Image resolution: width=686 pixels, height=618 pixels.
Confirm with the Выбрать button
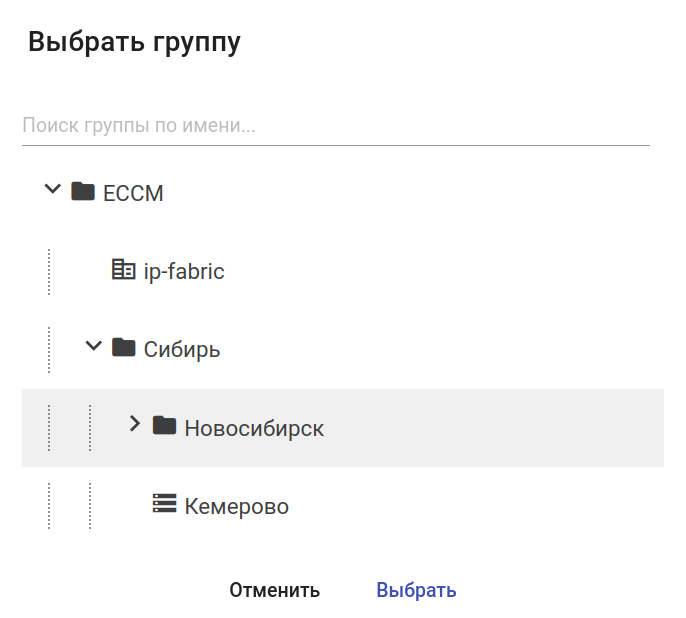tap(416, 590)
